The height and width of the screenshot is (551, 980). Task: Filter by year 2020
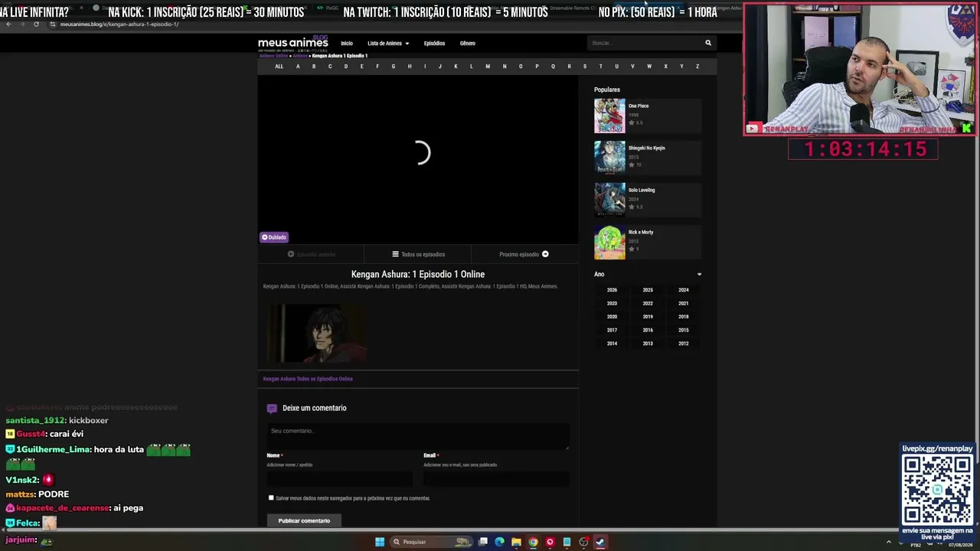[612, 317]
